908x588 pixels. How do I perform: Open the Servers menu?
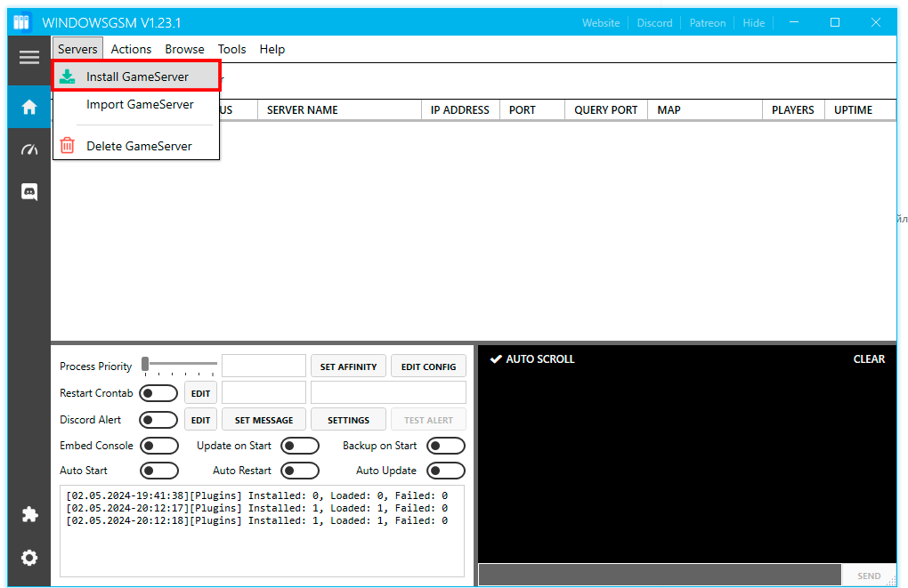(77, 49)
